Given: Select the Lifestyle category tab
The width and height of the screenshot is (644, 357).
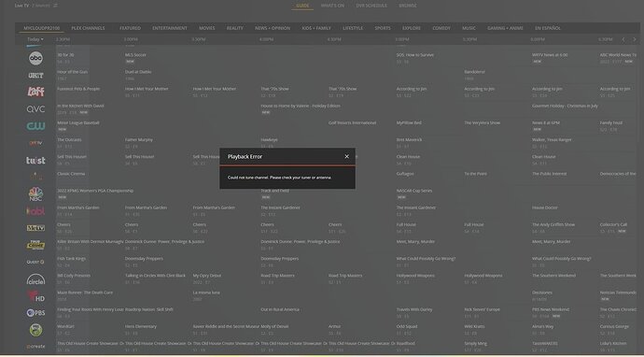Looking at the screenshot, I should pos(353,28).
